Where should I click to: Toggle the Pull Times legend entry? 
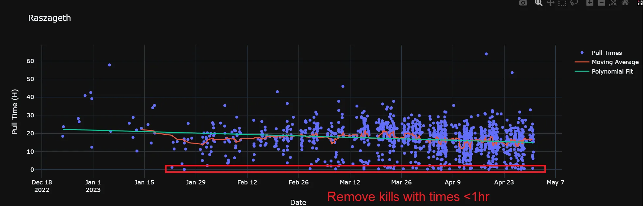(606, 53)
